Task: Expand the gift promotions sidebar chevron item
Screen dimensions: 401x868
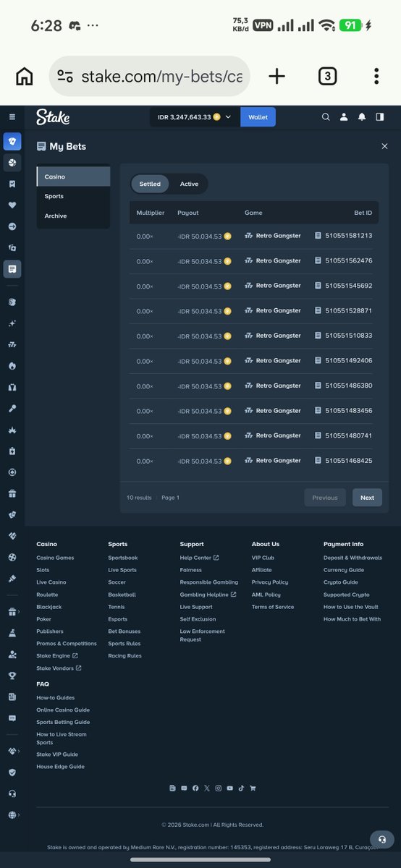Action: [12, 611]
